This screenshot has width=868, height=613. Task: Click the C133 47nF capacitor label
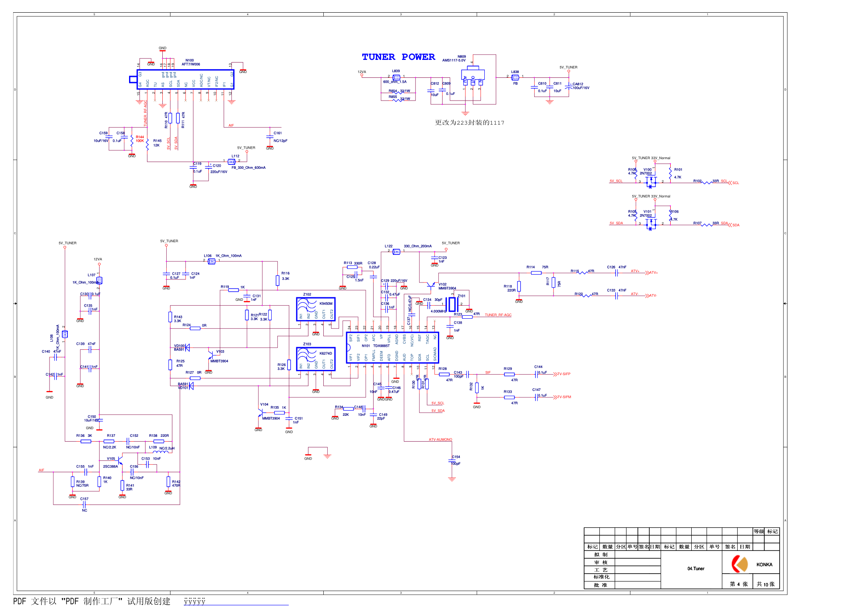point(617,290)
